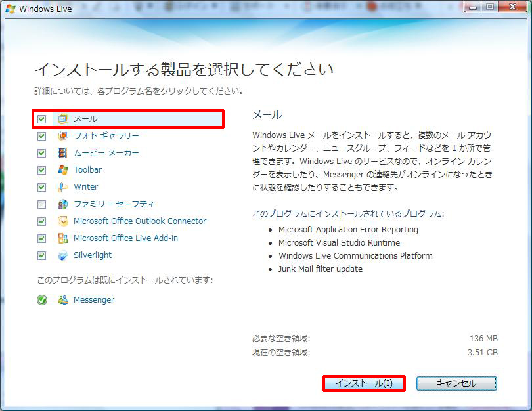Click the Silverlight gem icon
Image resolution: width=532 pixels, height=411 pixels.
point(62,255)
